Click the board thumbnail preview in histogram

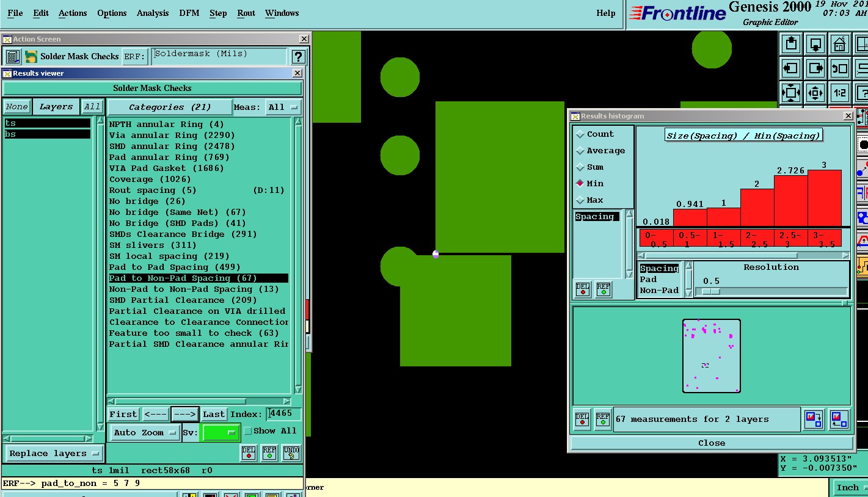712,356
